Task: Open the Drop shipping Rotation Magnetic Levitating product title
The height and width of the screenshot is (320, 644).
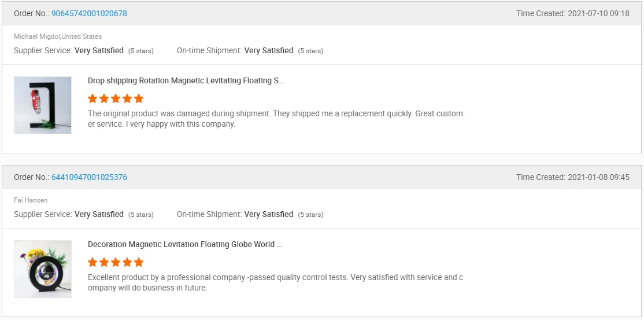Action: 186,81
